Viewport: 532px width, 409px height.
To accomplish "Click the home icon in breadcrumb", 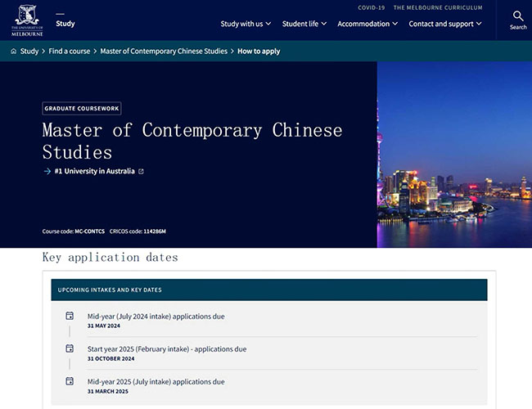I will (x=14, y=52).
